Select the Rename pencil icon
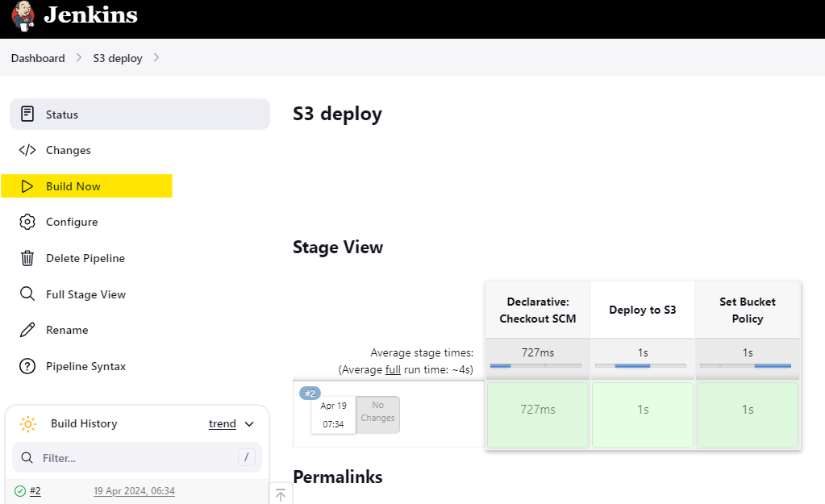 tap(28, 329)
